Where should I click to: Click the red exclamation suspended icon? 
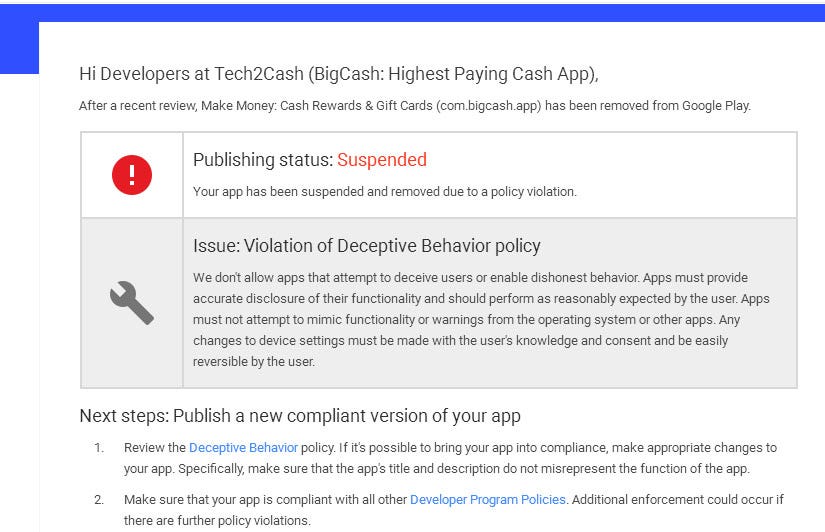(132, 175)
